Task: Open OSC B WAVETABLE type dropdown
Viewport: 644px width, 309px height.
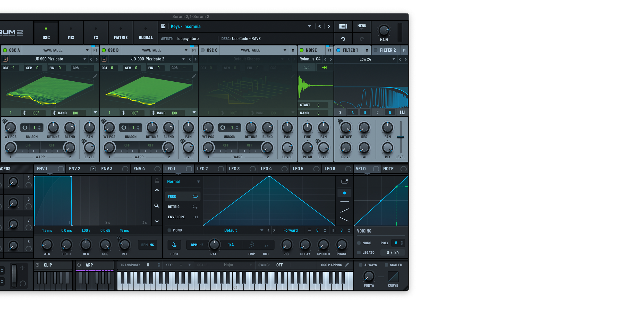Action: [186, 50]
